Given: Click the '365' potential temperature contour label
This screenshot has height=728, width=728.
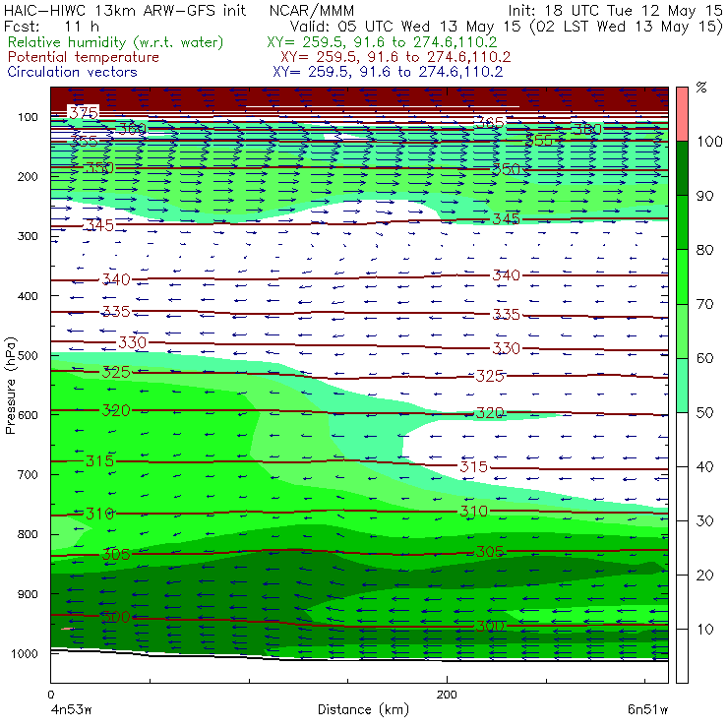Looking at the screenshot, I should [x=490, y=123].
